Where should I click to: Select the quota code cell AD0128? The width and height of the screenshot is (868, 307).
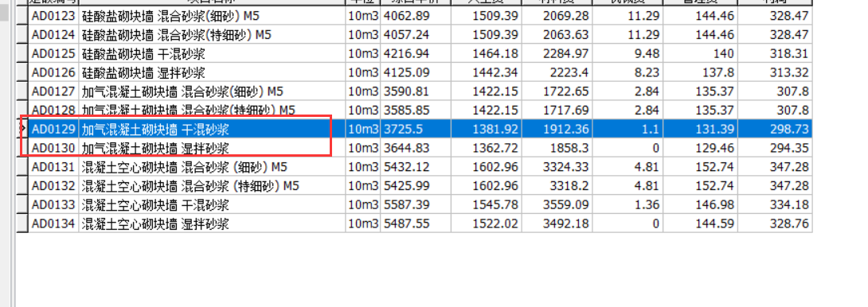(53, 110)
